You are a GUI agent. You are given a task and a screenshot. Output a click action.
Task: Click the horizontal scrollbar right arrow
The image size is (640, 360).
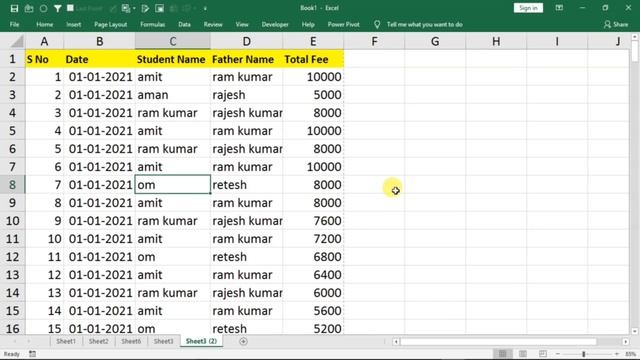click(x=626, y=342)
